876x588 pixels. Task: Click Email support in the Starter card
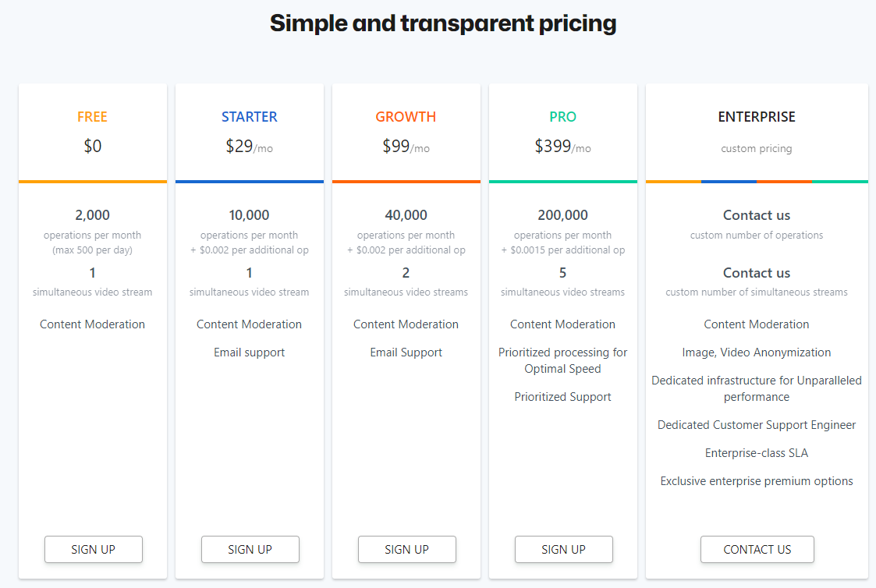[249, 352]
